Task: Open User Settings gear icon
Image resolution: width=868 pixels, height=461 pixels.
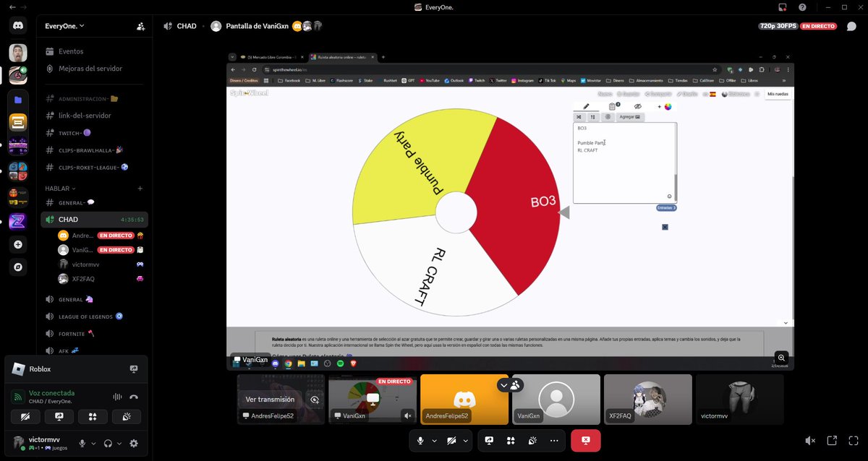Action: click(134, 444)
